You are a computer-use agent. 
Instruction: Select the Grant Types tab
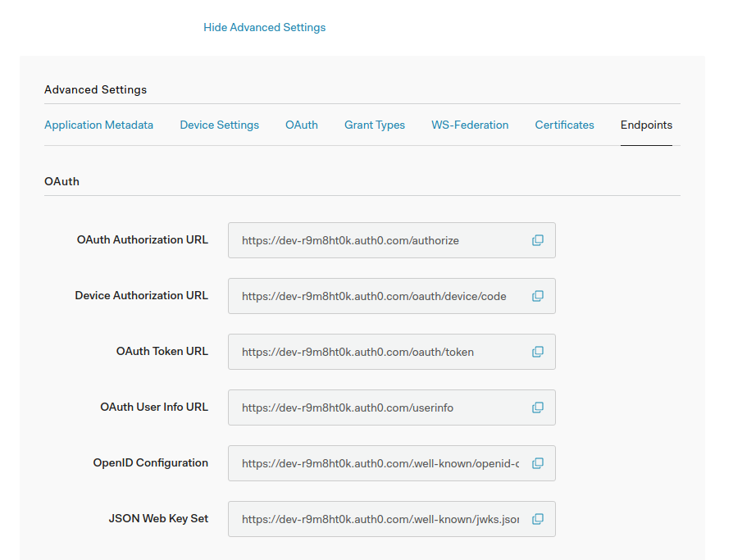374,125
